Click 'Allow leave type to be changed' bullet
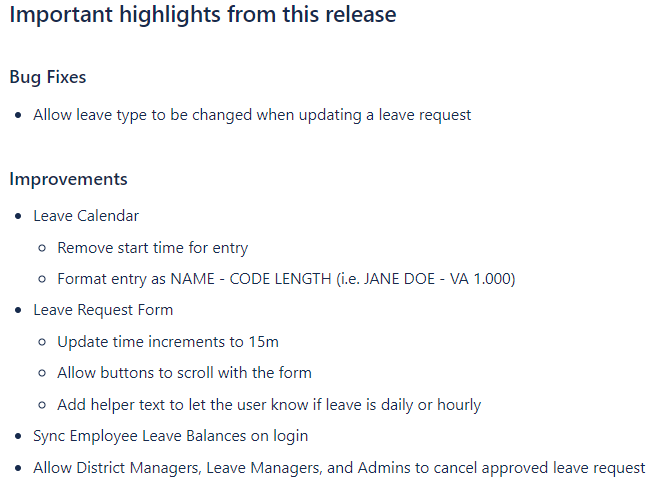Viewport: 663px width, 480px height. tap(252, 115)
